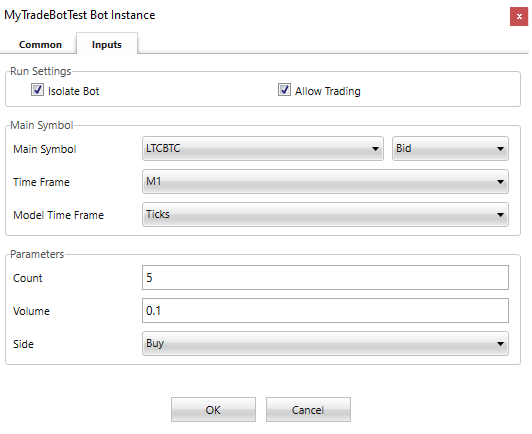The image size is (532, 434).
Task: Focus the Volume input field
Action: (325, 310)
